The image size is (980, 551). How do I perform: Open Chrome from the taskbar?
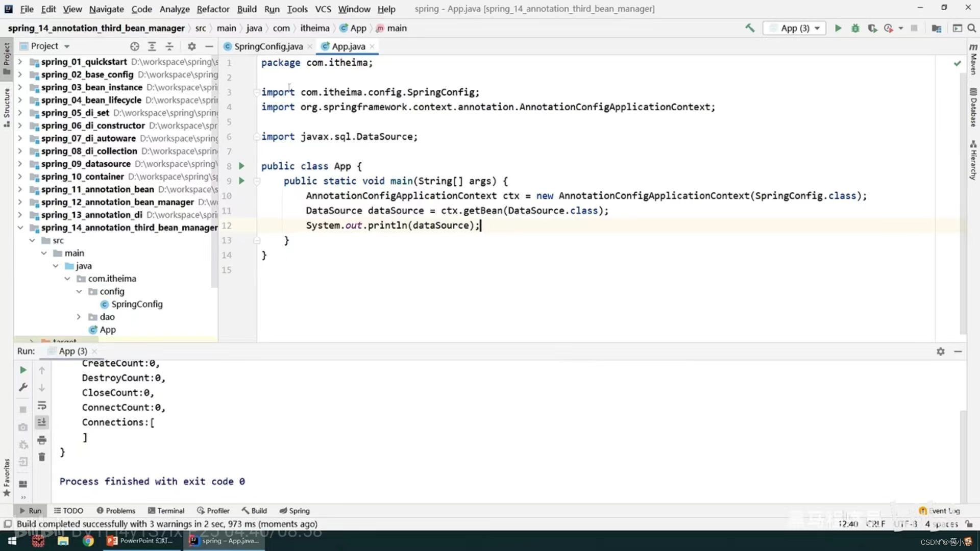click(88, 541)
